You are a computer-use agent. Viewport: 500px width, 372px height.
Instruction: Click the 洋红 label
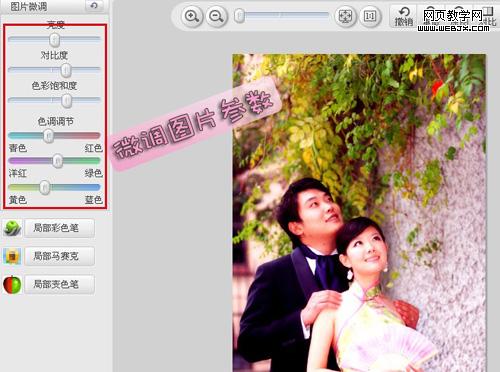(x=18, y=173)
